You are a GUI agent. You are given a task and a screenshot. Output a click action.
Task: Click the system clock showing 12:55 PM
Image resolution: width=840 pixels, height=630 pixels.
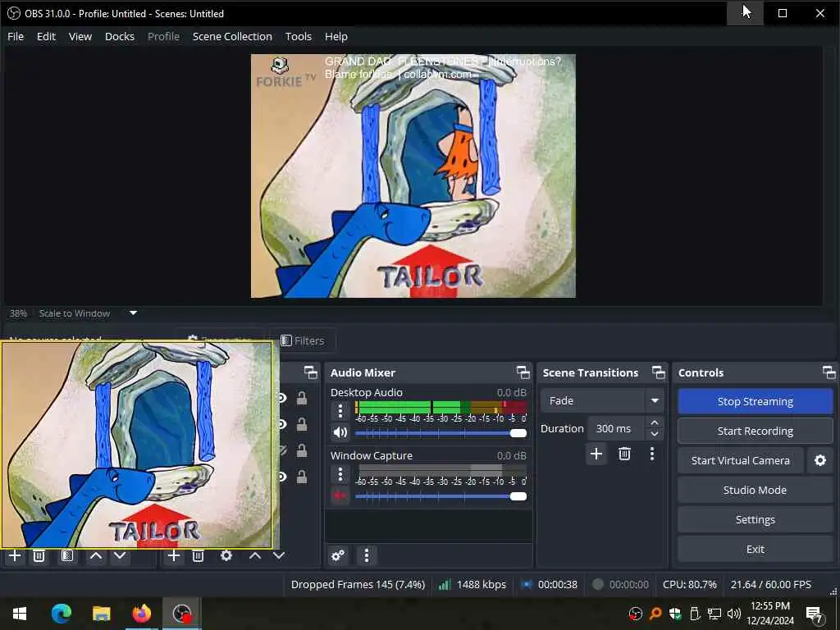click(769, 614)
